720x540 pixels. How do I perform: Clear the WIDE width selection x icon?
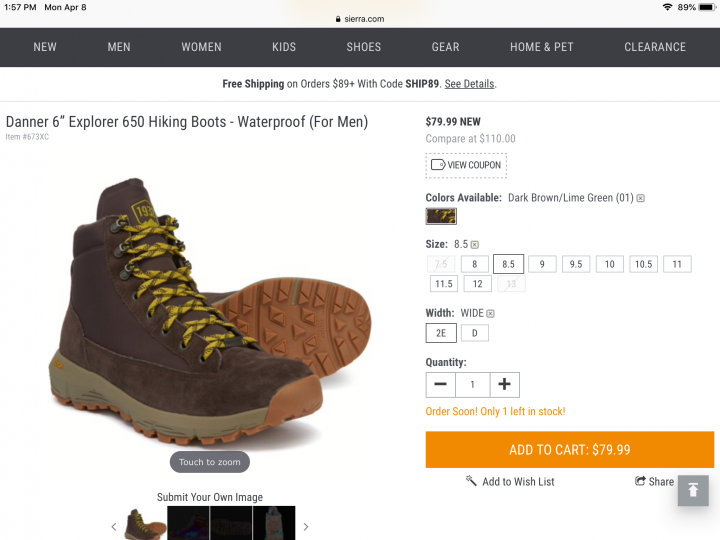coord(490,314)
